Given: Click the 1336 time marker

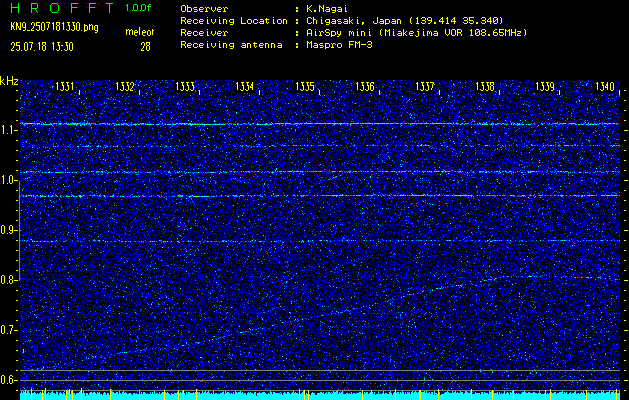Looking at the screenshot, I should [x=365, y=86].
